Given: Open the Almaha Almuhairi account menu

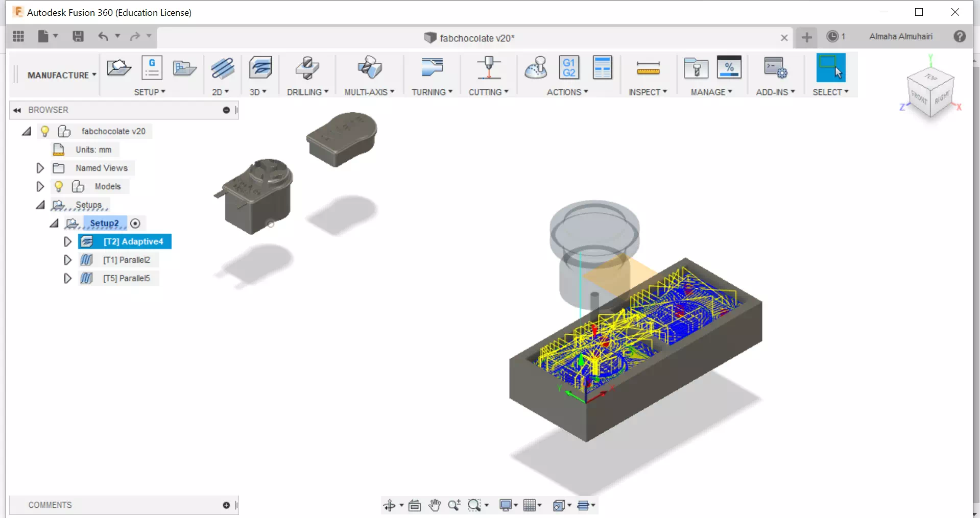Looking at the screenshot, I should (901, 36).
